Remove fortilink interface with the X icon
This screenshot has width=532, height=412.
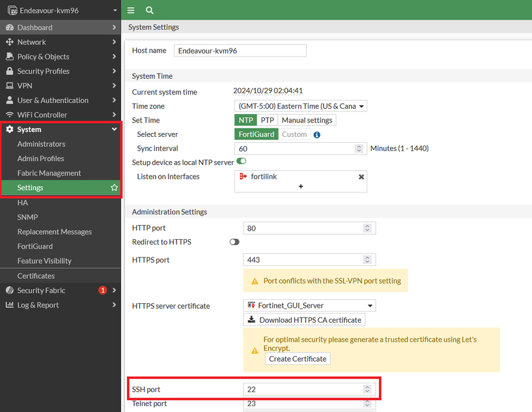(361, 177)
